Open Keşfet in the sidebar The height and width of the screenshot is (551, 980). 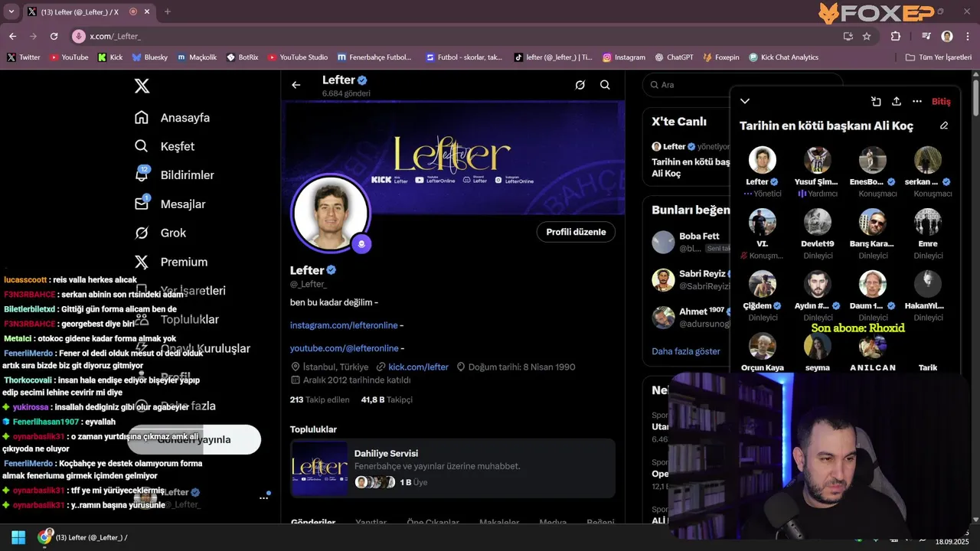coord(165,146)
